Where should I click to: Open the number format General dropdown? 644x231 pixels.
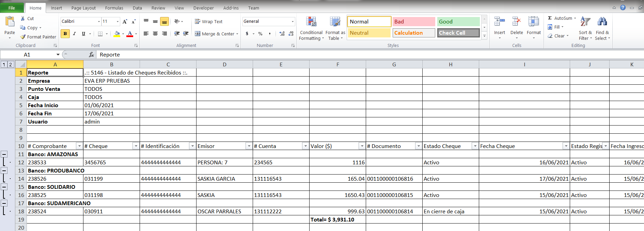click(292, 21)
